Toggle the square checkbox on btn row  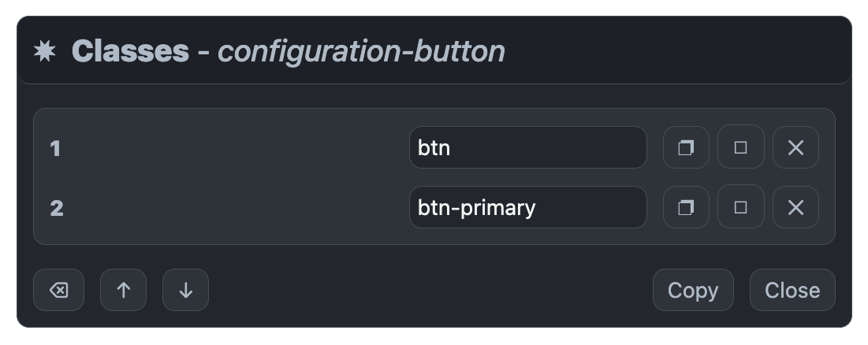741,147
